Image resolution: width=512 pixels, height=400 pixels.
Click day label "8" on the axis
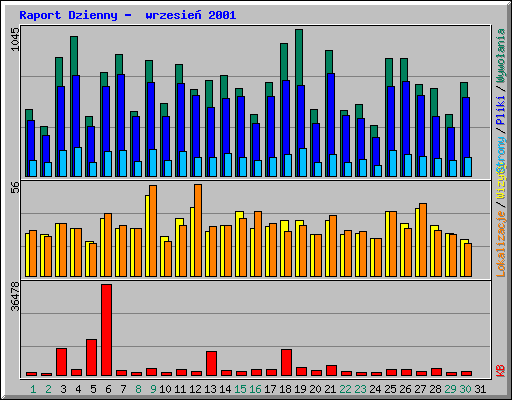[x=138, y=389]
